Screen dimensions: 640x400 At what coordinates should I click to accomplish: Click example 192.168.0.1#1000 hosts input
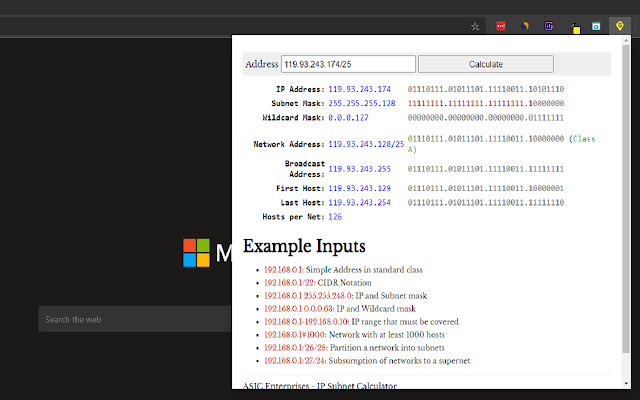pyautogui.click(x=295, y=335)
